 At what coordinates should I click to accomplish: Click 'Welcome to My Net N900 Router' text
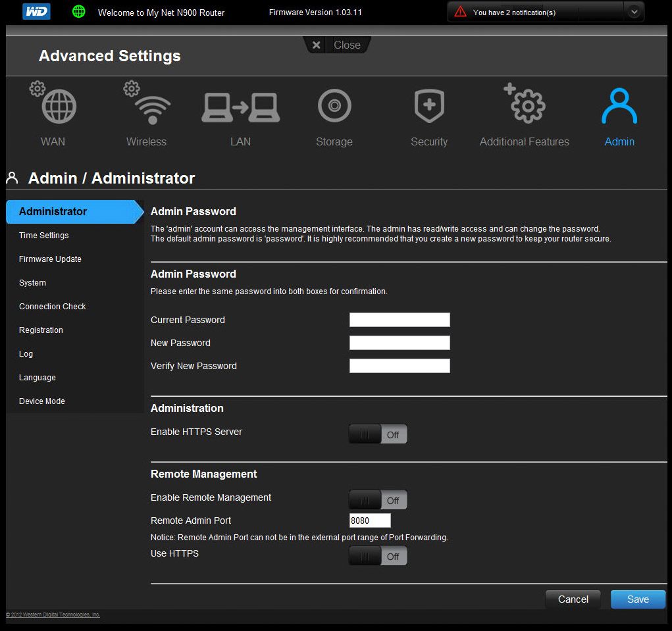[161, 13]
